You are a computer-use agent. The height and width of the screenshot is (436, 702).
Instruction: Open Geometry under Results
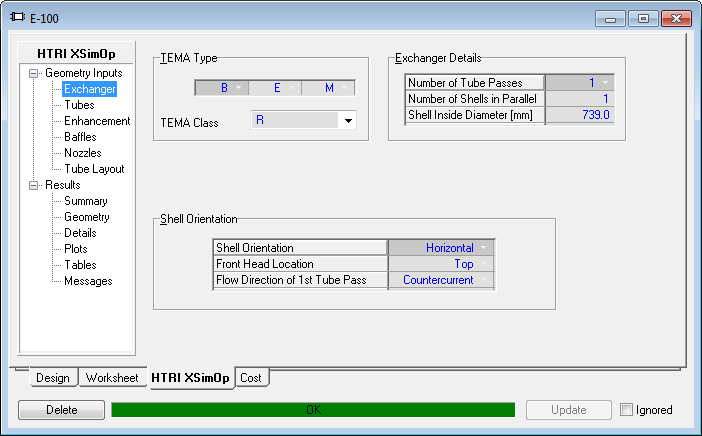click(x=87, y=217)
